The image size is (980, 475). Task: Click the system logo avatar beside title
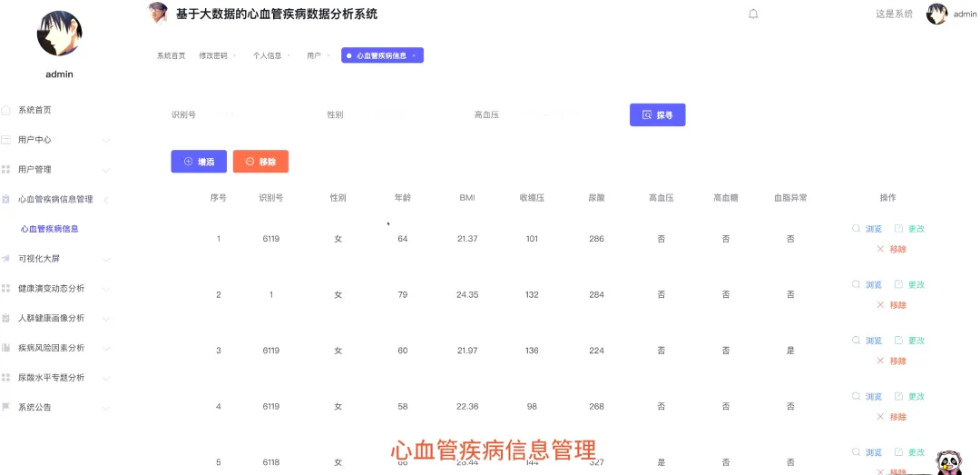158,13
